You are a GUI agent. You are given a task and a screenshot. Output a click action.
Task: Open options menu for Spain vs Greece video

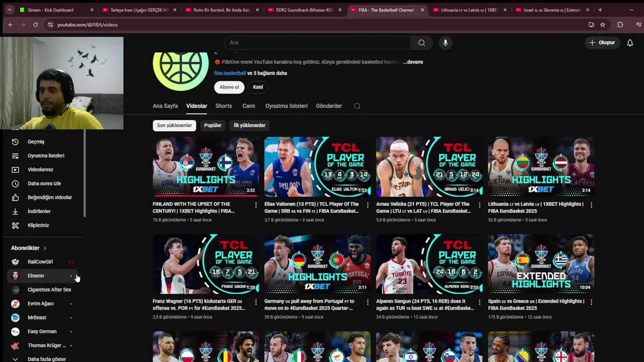tap(591, 302)
